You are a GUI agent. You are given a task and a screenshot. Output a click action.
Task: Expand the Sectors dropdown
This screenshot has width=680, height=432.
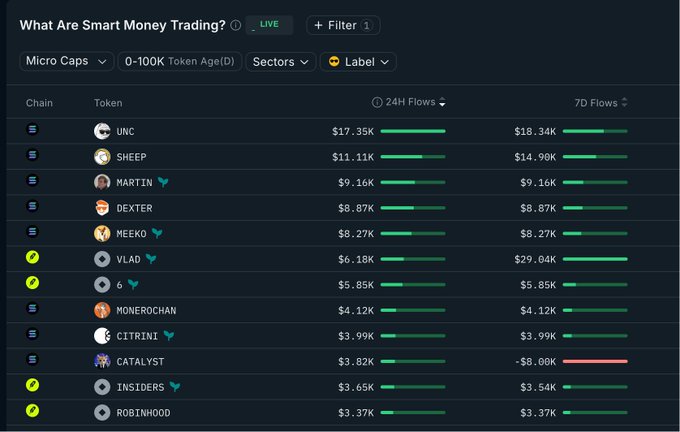coord(281,62)
